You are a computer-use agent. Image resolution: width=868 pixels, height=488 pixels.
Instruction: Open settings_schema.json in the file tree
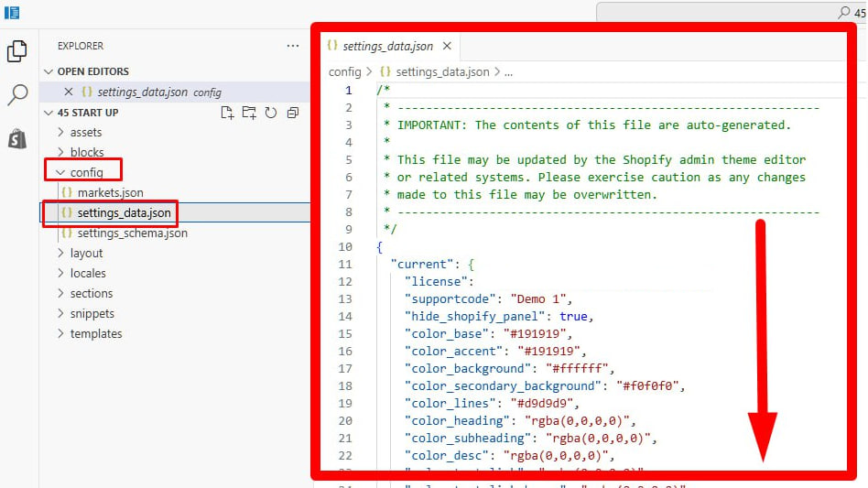coord(132,233)
